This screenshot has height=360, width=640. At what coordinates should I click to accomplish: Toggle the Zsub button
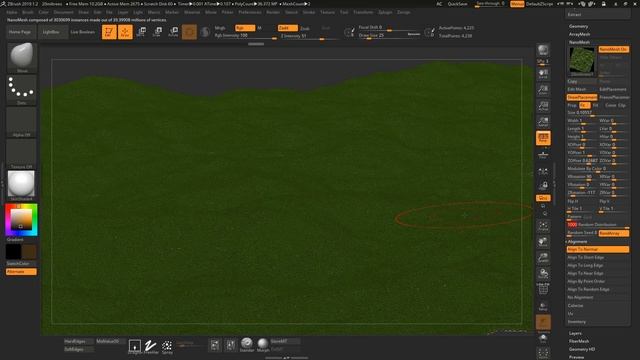point(305,28)
